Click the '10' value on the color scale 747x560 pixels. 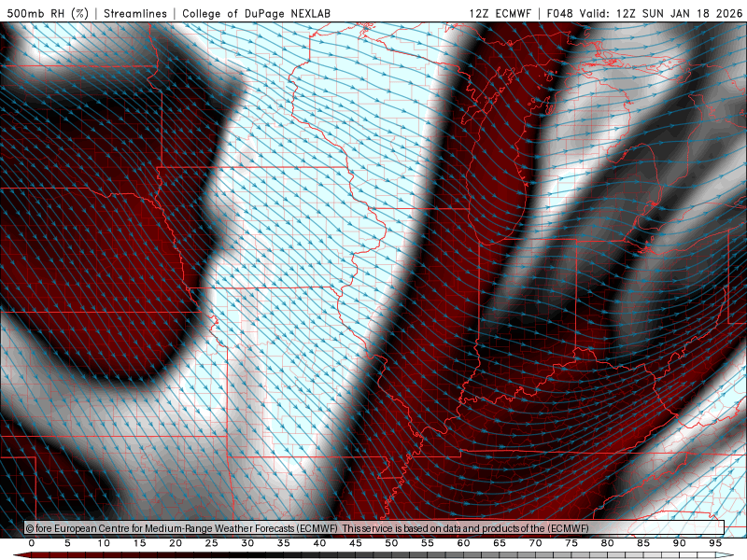click(104, 543)
